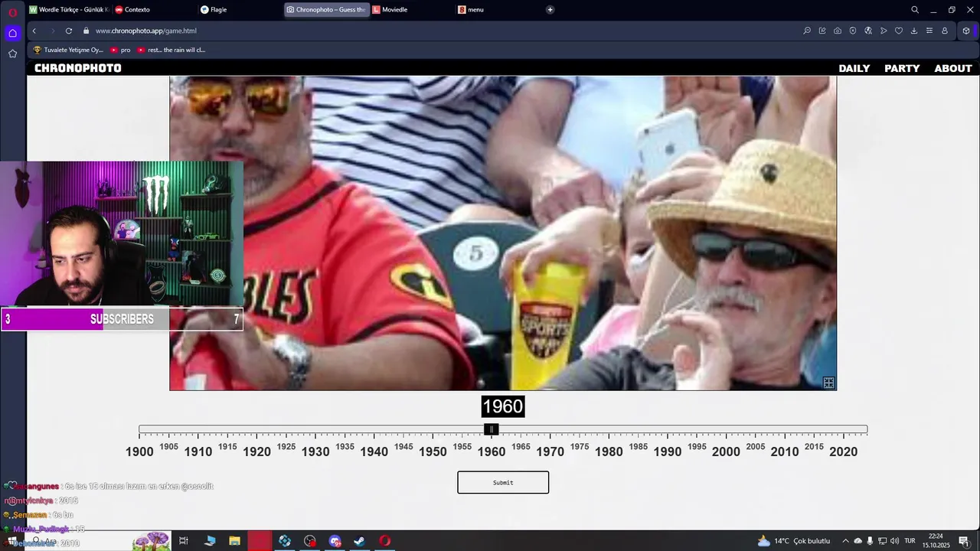Open the profile account icon
The image size is (980, 551).
pos(945,31)
